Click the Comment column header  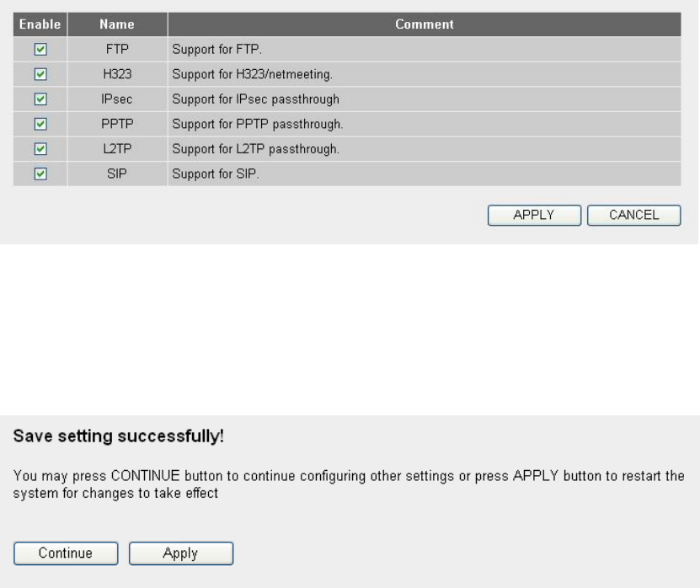coord(425,24)
